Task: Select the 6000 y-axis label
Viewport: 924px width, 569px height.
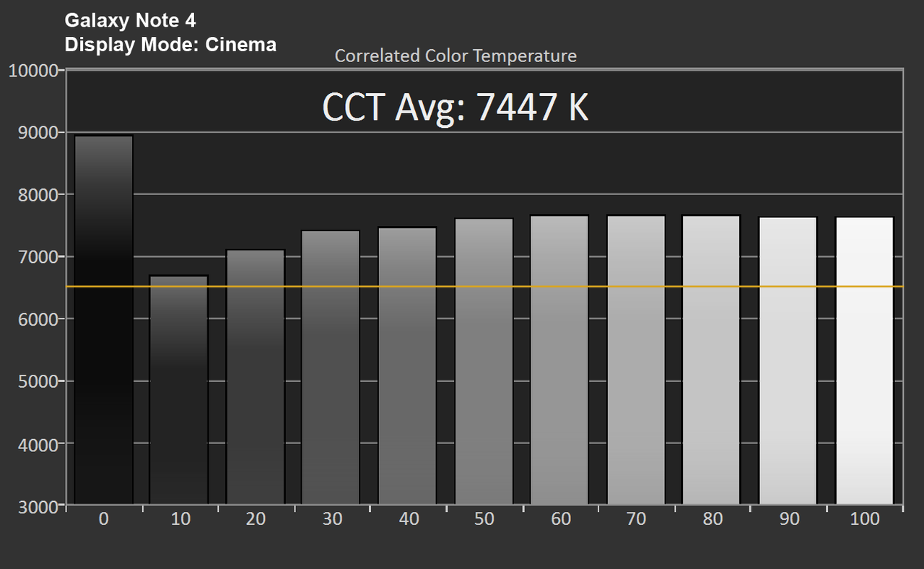Action: 38,319
